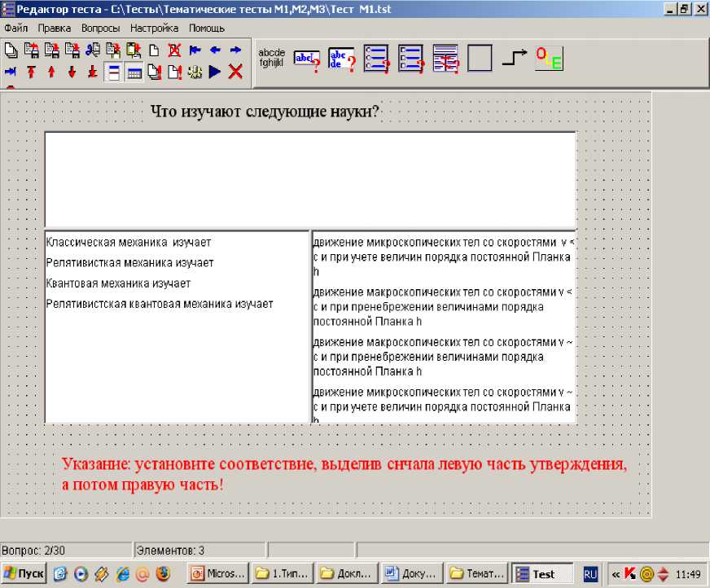Select the OLE object tool icon
710x588 pixels.
coord(549,59)
